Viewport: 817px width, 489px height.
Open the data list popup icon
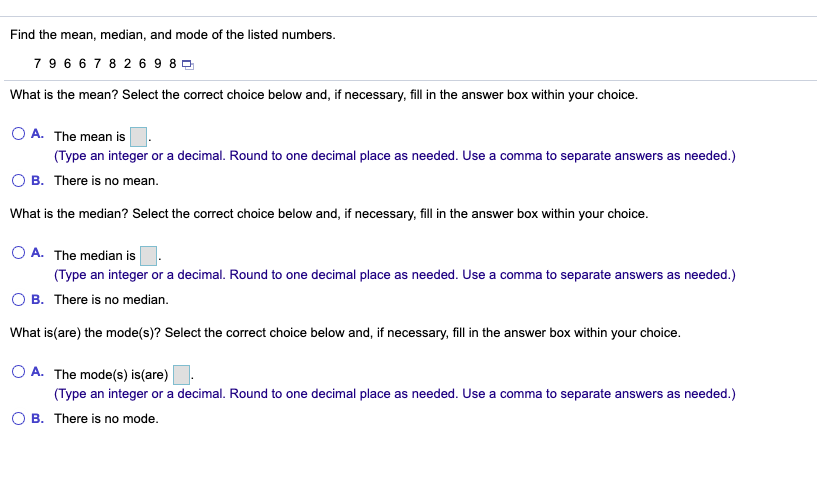188,65
